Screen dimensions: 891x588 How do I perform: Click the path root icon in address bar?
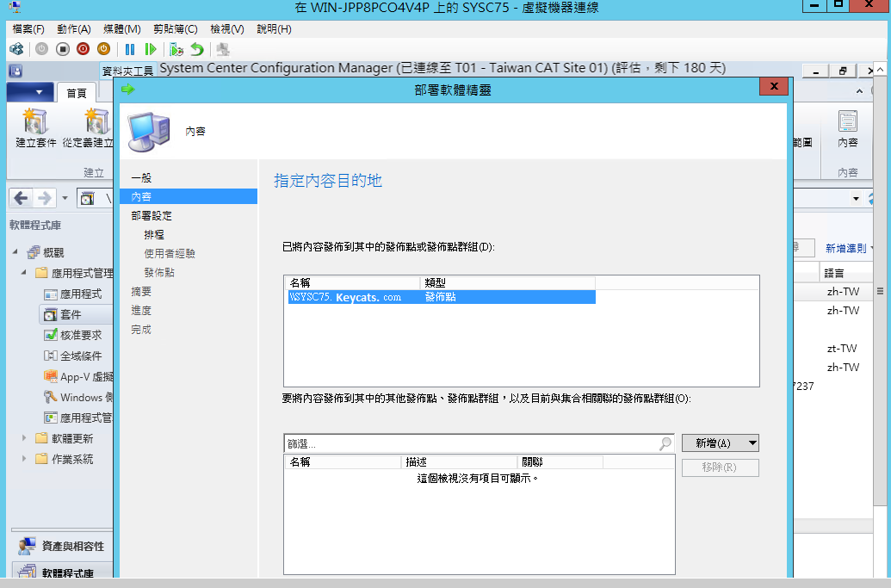click(87, 198)
